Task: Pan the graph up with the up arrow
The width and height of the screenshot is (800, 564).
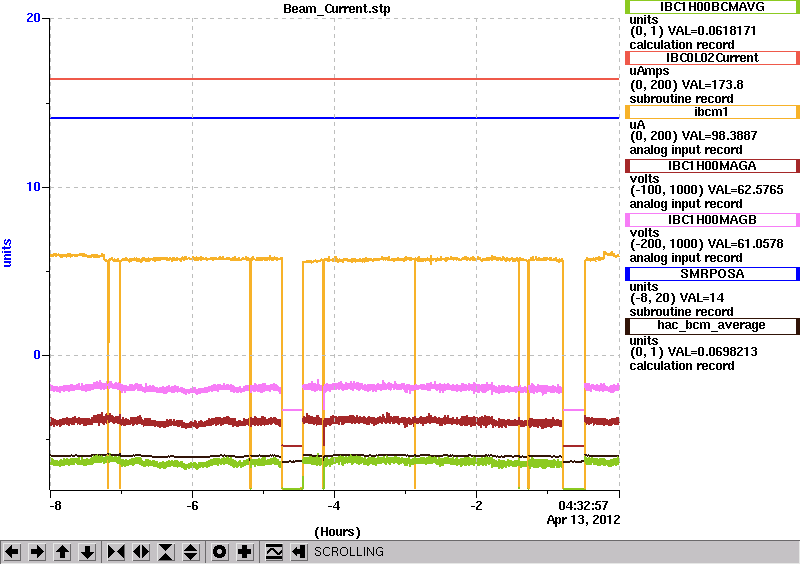Action: click(x=63, y=552)
